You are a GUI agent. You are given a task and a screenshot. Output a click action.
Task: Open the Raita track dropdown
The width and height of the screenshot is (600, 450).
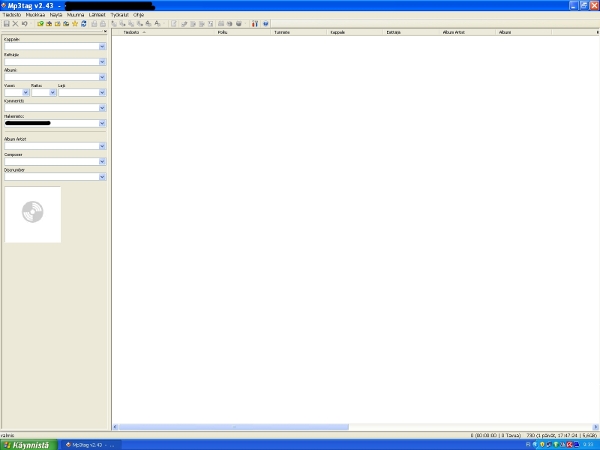(53, 92)
